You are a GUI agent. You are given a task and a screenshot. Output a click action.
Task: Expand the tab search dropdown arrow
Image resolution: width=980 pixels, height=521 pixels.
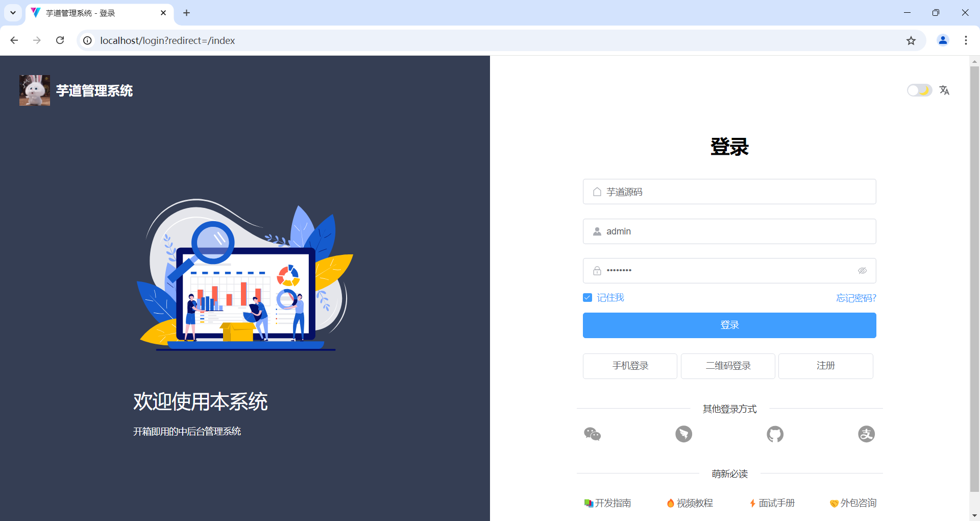[13, 13]
